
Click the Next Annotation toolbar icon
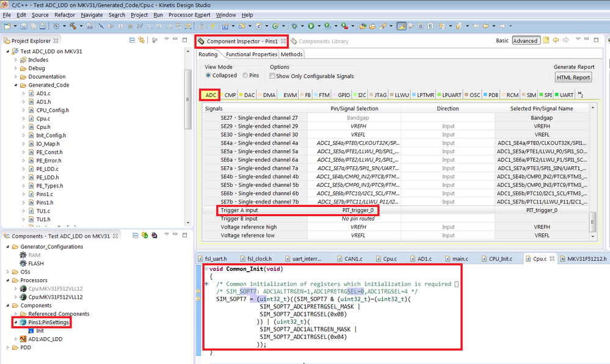442,26
